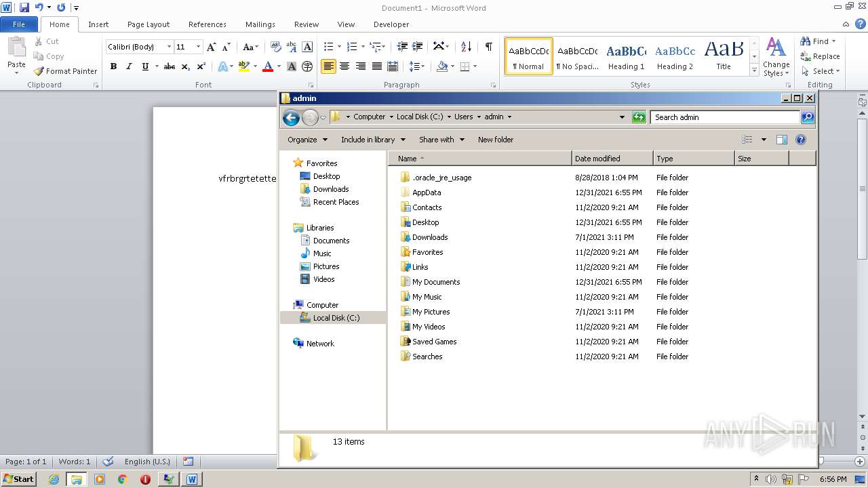Switch to the Insert tab

click(98, 24)
